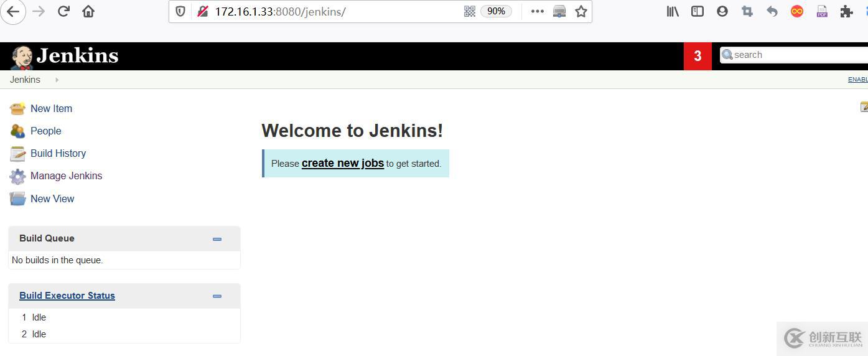Toggle the browser sidebar icon
Viewport: 868px width, 356px height.
point(698,11)
